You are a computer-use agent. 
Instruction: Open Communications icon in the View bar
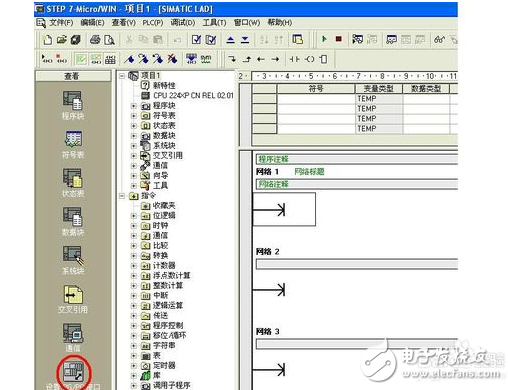pos(73,337)
